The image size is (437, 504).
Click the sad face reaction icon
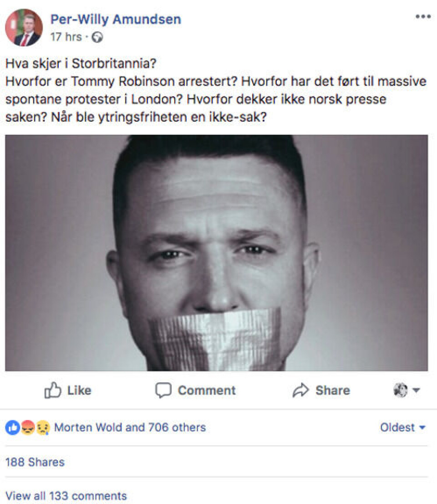click(x=42, y=427)
